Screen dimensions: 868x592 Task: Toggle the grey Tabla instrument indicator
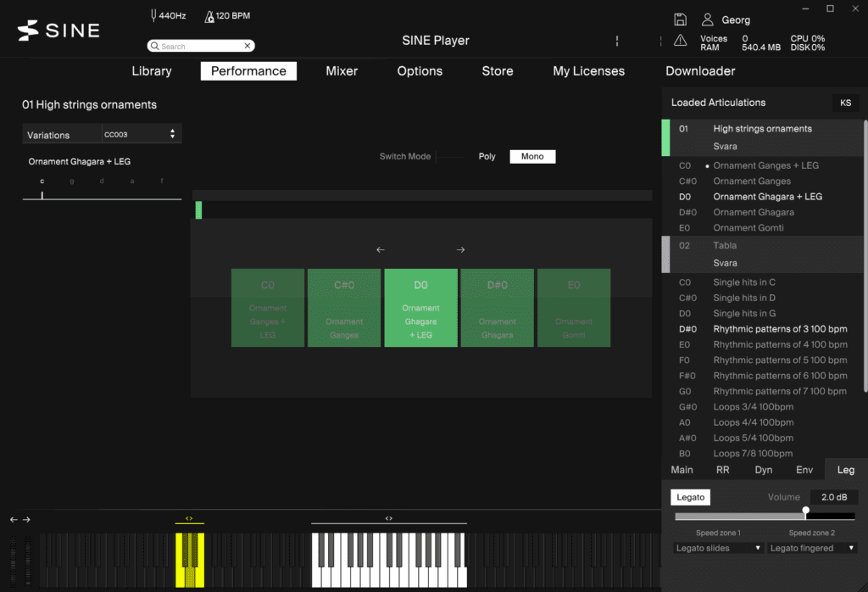click(x=666, y=254)
